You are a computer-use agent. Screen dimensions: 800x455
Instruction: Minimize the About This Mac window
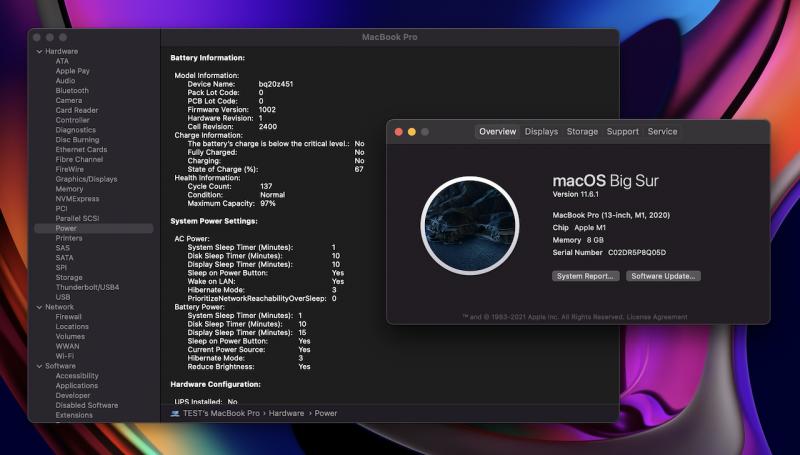click(412, 132)
